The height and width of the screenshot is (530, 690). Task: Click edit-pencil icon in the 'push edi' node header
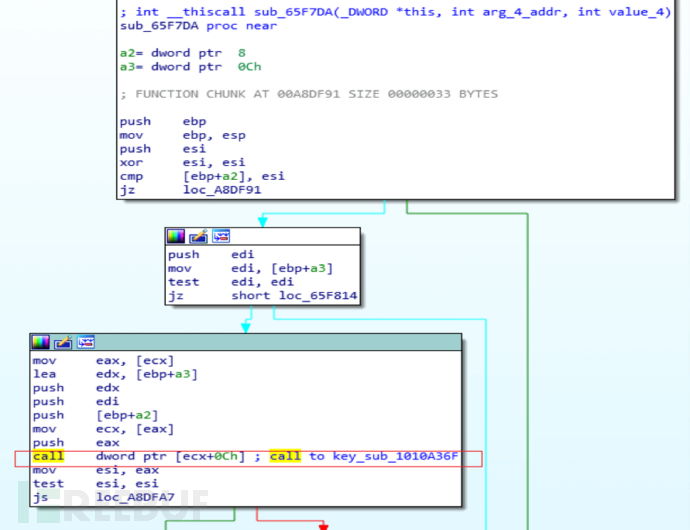pyautogui.click(x=198, y=237)
